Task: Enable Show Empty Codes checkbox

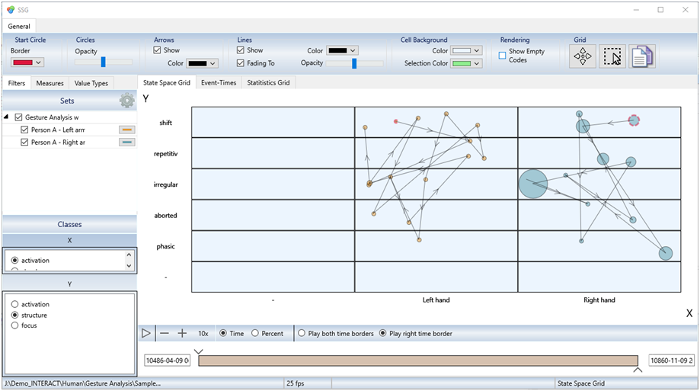Action: [x=502, y=55]
